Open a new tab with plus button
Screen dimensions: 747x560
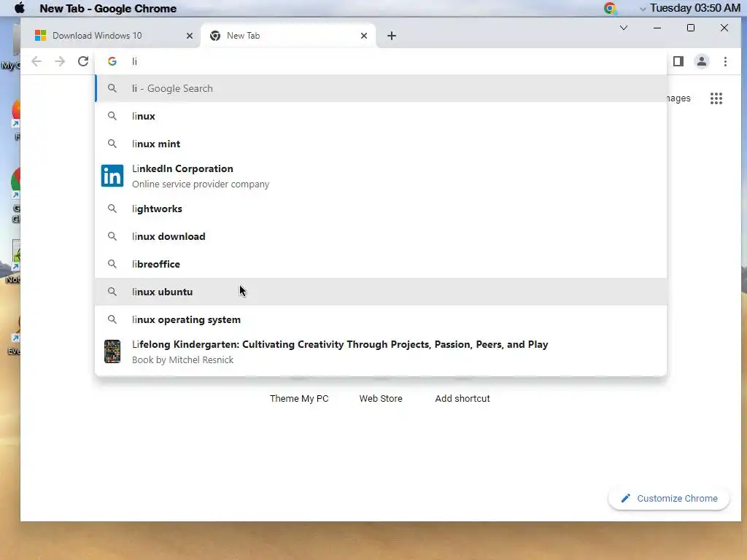coord(392,36)
